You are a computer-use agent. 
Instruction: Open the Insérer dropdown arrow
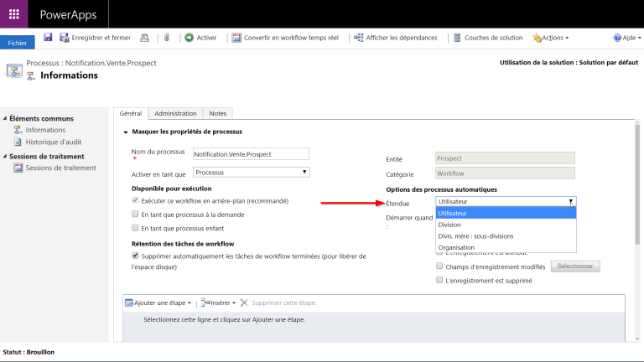pyautogui.click(x=234, y=303)
